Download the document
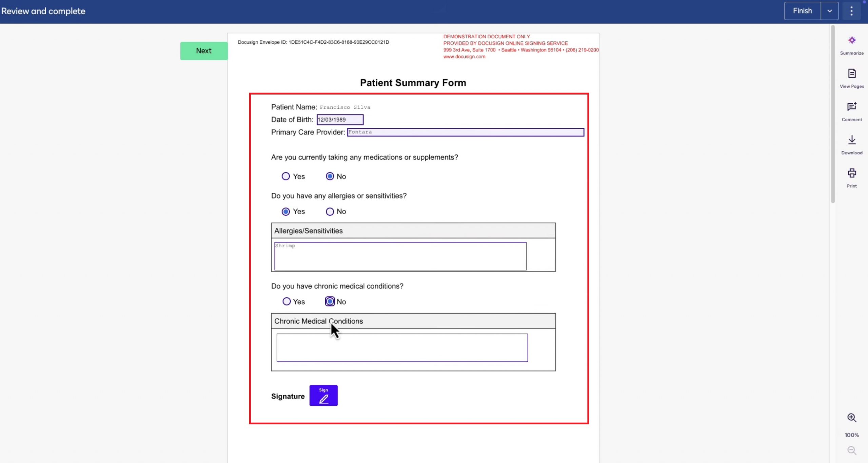The height and width of the screenshot is (463, 868). (852, 145)
